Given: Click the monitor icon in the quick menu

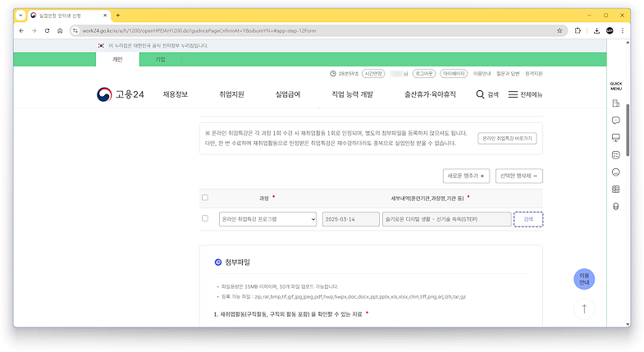Looking at the screenshot, I should [x=615, y=138].
